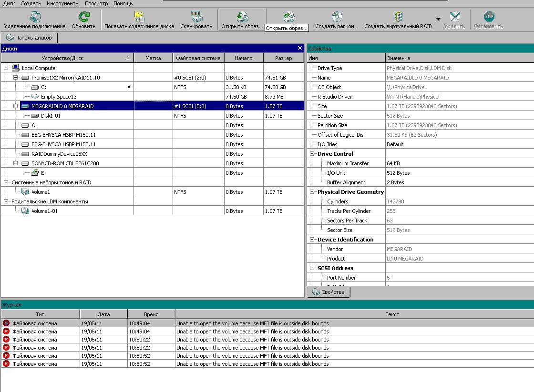
Task: Collapse the Drive Control properties group
Action: pyautogui.click(x=312, y=154)
